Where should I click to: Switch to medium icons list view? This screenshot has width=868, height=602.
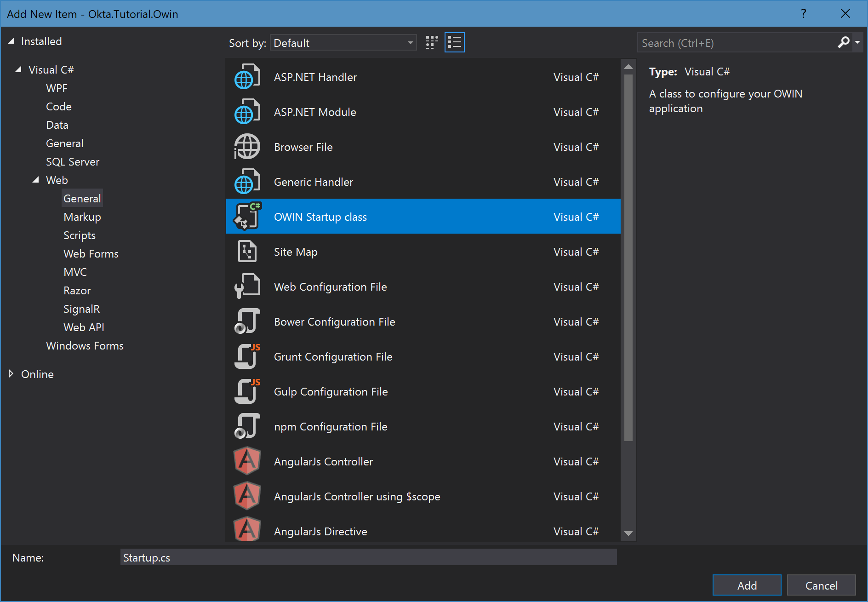point(454,43)
